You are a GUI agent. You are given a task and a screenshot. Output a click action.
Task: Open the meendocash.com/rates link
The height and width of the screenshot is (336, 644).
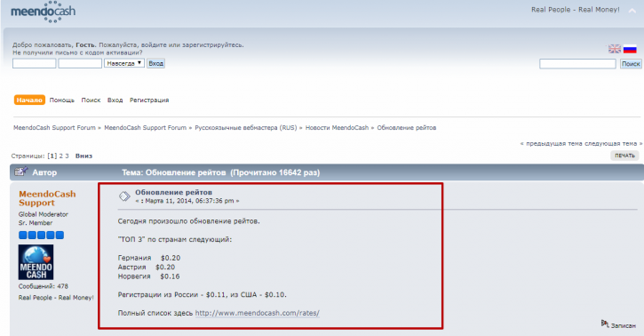click(257, 313)
